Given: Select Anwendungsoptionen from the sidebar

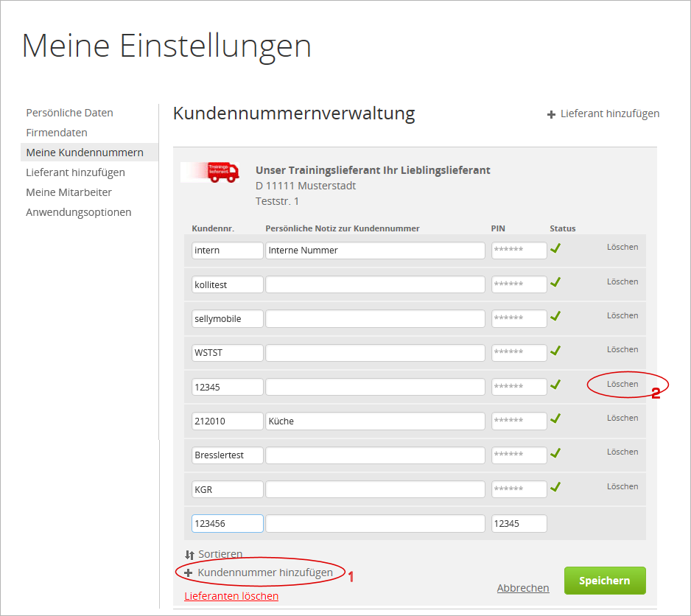Looking at the screenshot, I should pyautogui.click(x=79, y=211).
